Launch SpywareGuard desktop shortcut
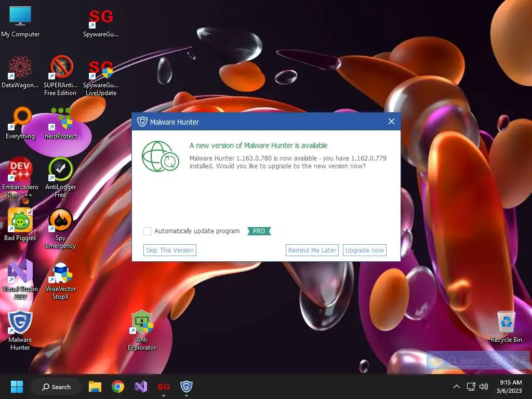The image size is (532, 399). pyautogui.click(x=101, y=22)
